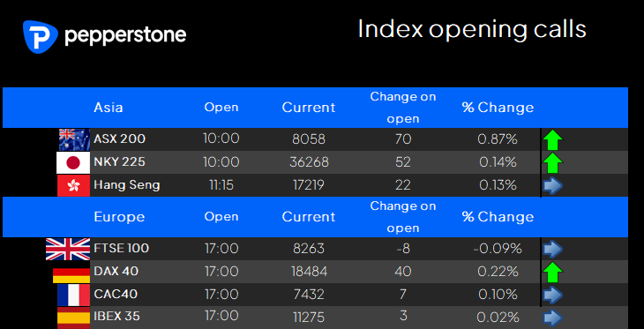Screen dimensions: 644x329
Task: Click the Japanese flag beside NKY 225
Action: click(x=73, y=162)
